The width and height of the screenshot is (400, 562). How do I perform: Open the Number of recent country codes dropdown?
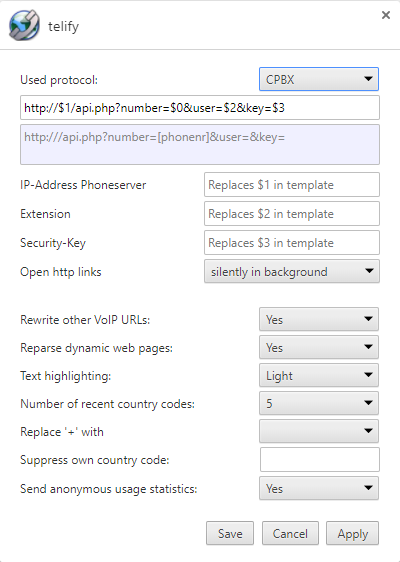(319, 403)
